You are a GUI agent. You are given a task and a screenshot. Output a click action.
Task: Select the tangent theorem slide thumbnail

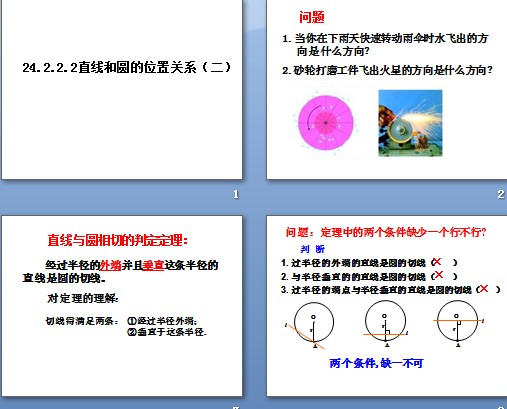tap(122, 306)
